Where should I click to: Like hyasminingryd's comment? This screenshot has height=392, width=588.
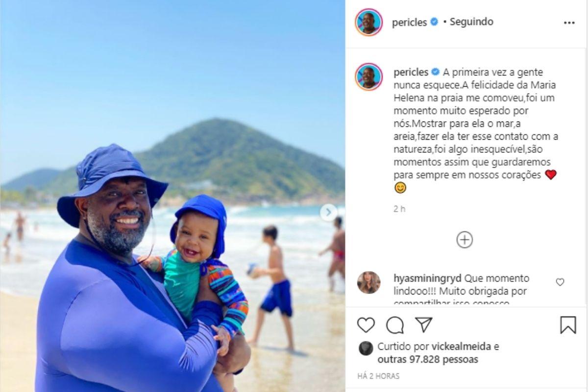pos(560,282)
